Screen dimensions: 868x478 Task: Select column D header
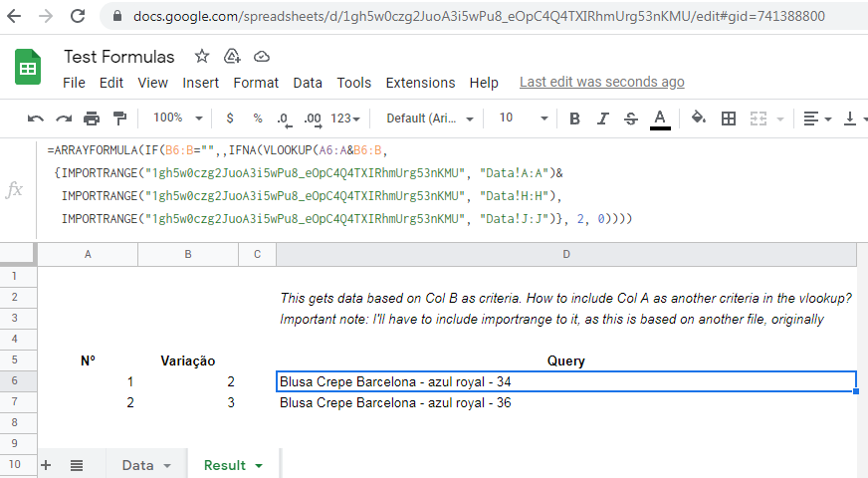[x=566, y=254]
